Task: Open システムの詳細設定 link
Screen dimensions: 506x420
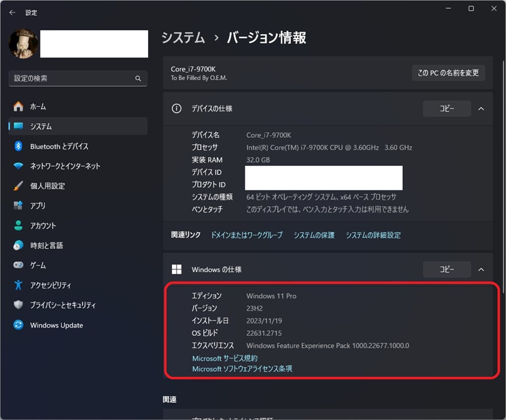Action: [x=373, y=235]
